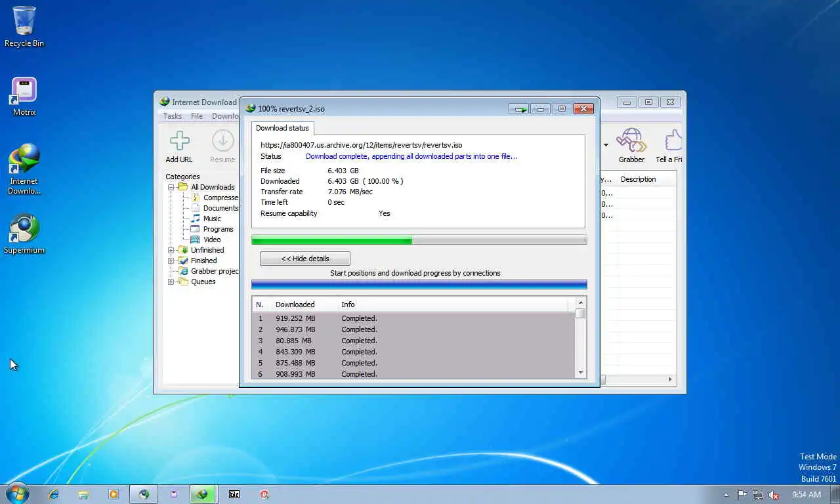This screenshot has width=840, height=504.
Task: Click the Info column header
Action: pos(453,304)
